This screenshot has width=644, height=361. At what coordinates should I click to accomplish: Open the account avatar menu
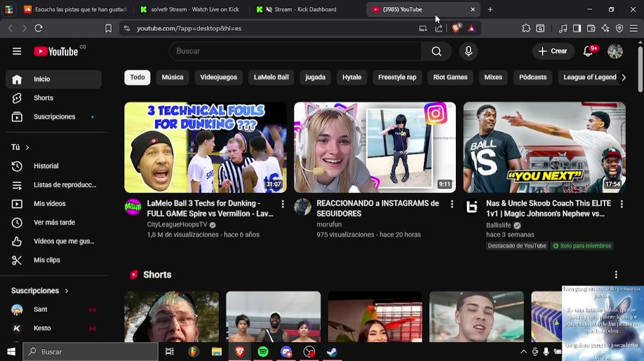(x=615, y=51)
